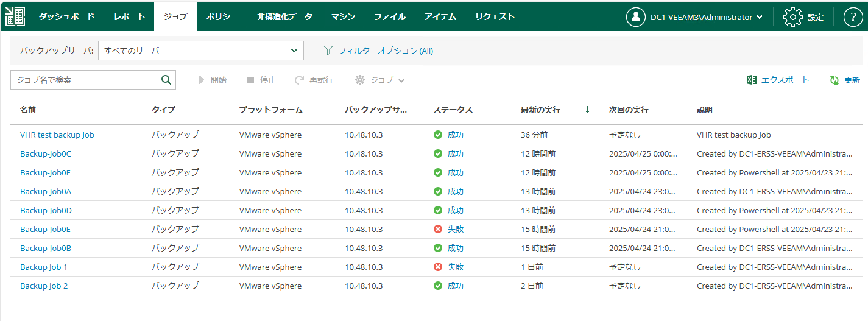Sort by the バックアップサ... column header
Viewport: 868px width, 321px height.
[x=376, y=110]
